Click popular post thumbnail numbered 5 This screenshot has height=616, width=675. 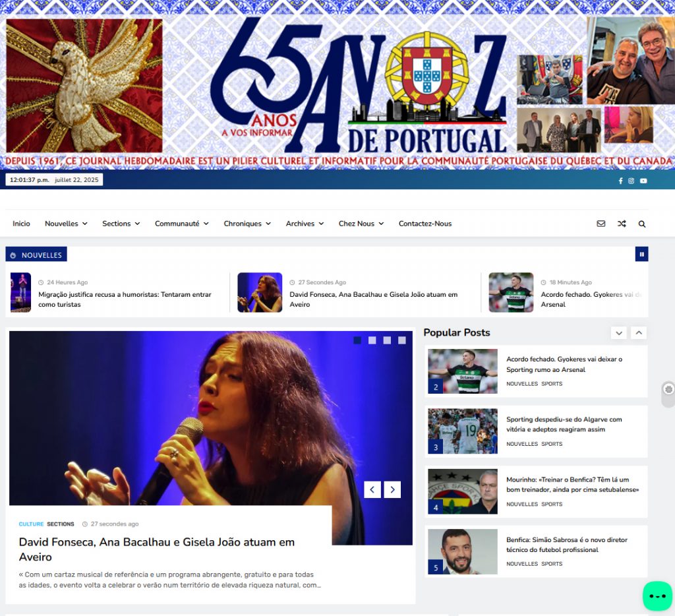463,552
